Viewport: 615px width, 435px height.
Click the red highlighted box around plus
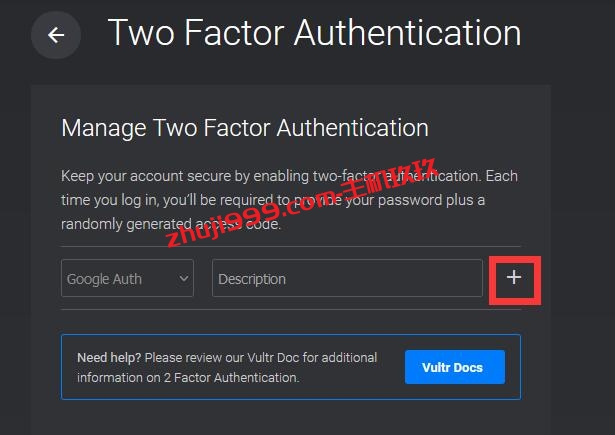(515, 280)
